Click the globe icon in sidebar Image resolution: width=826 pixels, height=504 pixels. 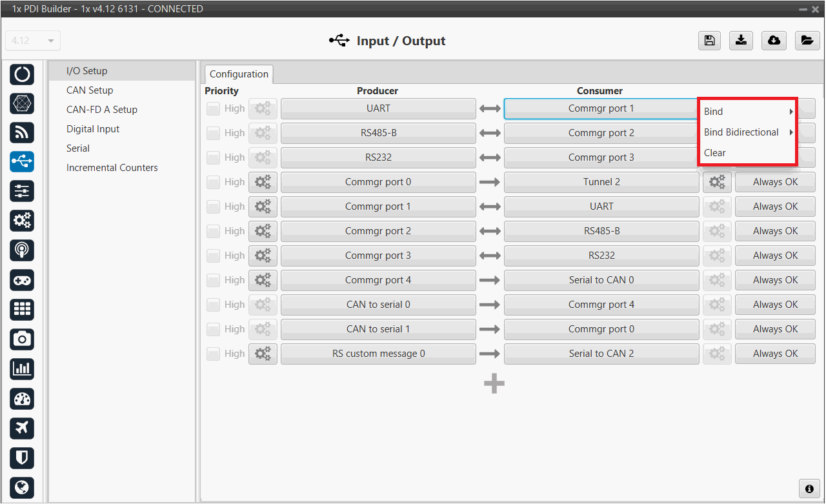22,487
